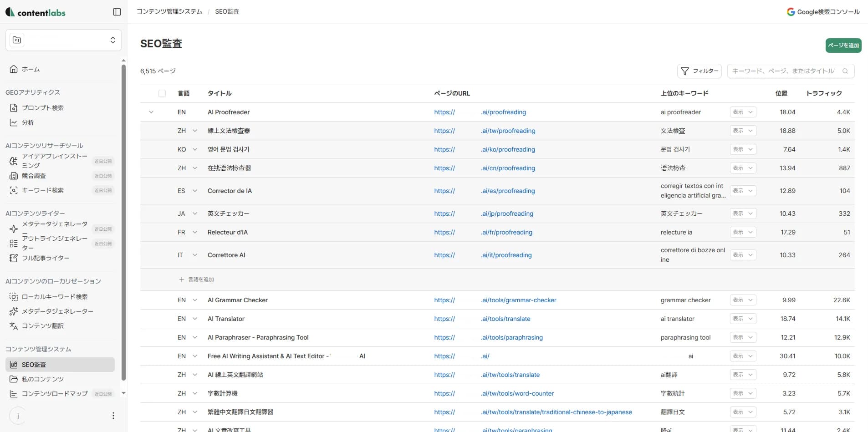Toggle the sidebar collapse icon

point(117,12)
